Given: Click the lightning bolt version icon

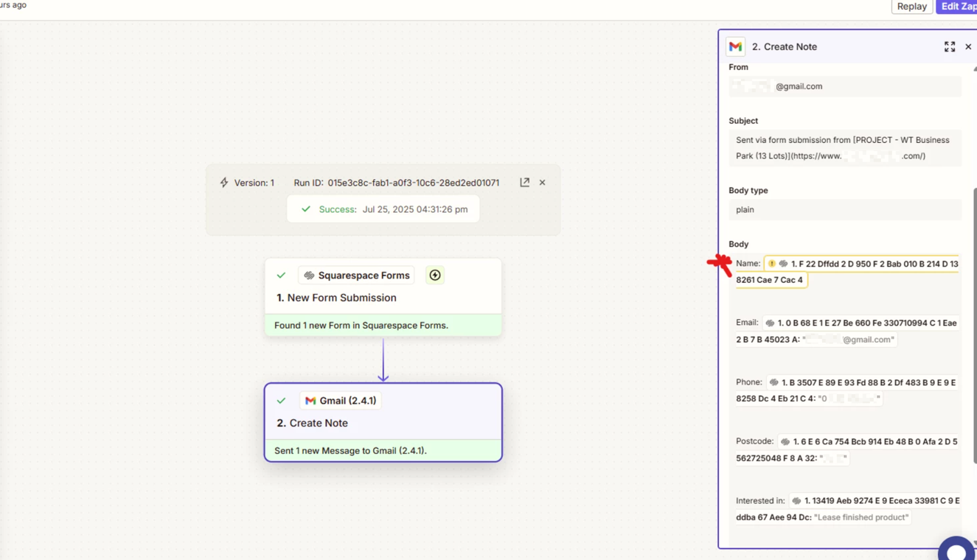Looking at the screenshot, I should click(x=224, y=182).
